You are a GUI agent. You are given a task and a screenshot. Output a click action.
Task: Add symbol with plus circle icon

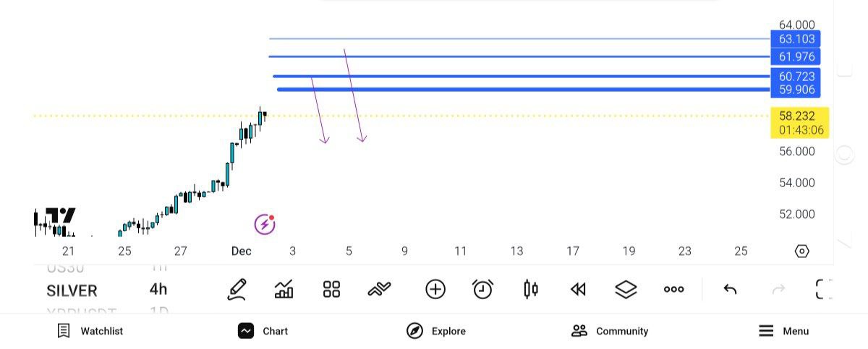435,290
